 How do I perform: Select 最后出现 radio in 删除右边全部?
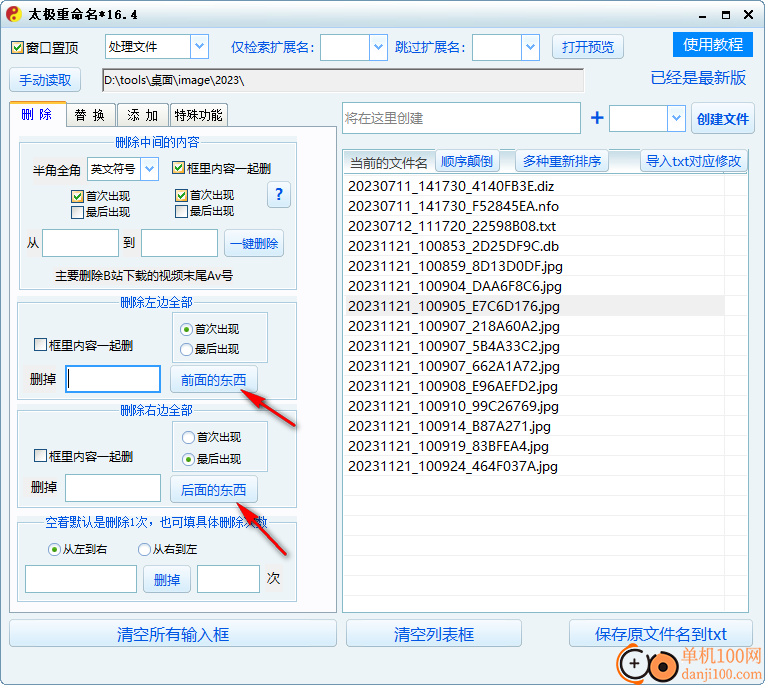[x=188, y=459]
